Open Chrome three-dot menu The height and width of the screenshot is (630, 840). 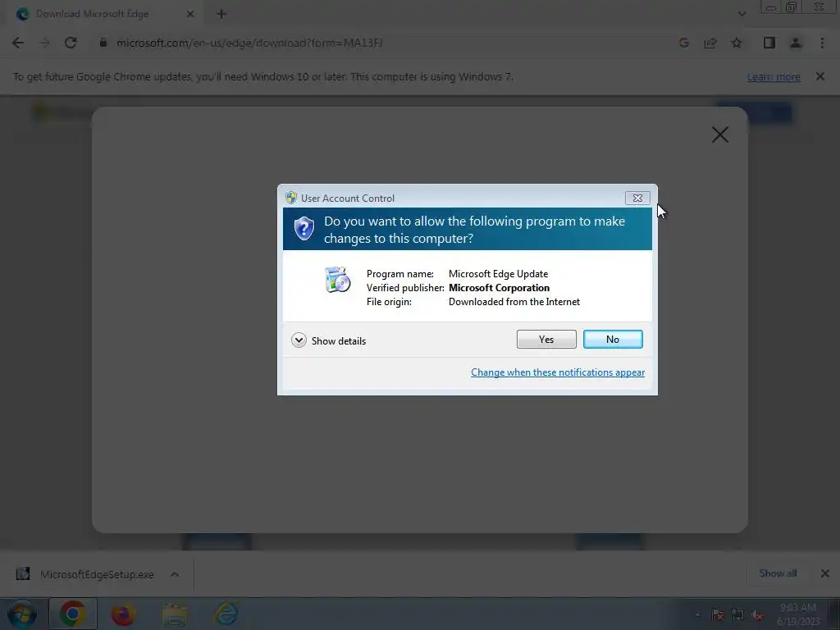click(822, 43)
